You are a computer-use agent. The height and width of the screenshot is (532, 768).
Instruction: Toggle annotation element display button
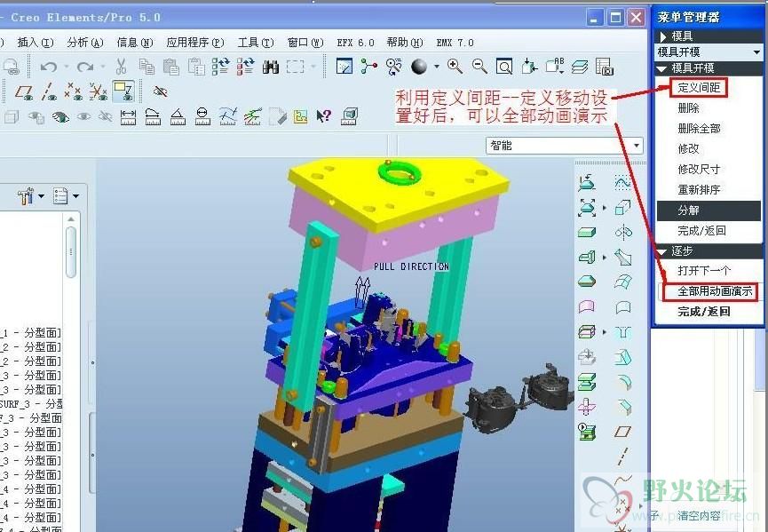123,91
